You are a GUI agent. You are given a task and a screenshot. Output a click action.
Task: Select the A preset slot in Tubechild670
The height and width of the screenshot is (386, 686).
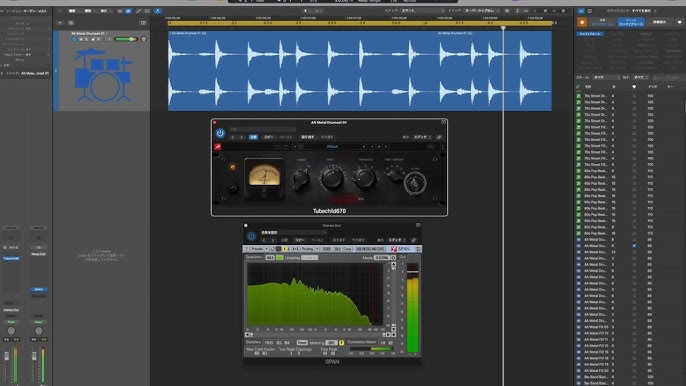pyautogui.click(x=372, y=147)
